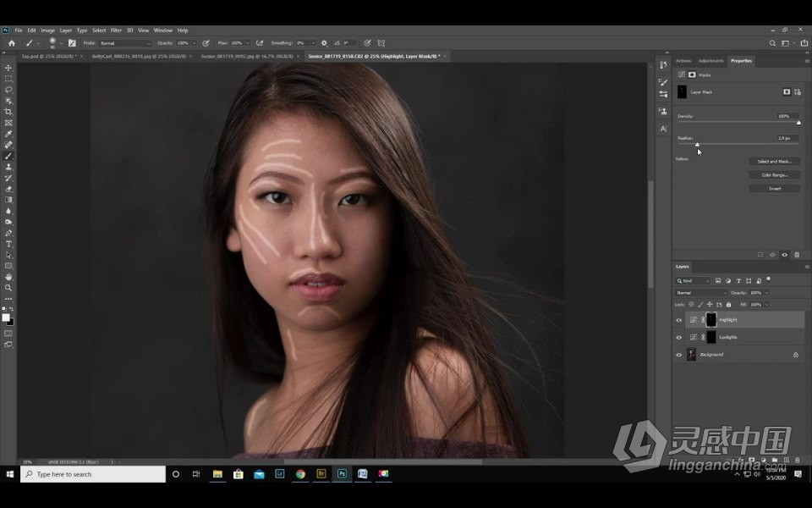The image size is (812, 508).
Task: Delete mask using Properties trash icon
Action: point(797,255)
